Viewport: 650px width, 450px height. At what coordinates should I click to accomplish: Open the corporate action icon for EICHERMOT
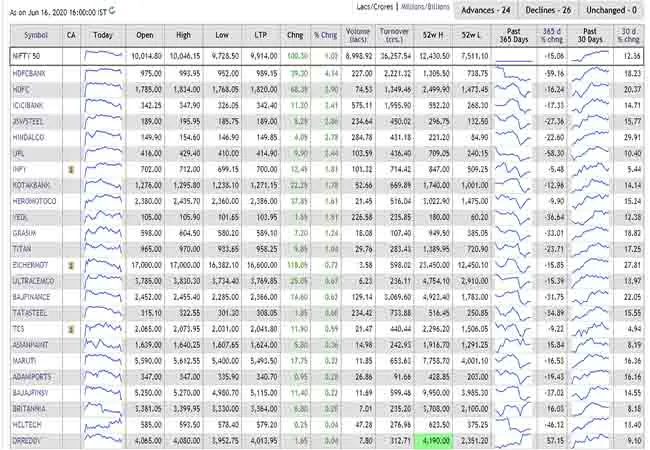(x=71, y=265)
